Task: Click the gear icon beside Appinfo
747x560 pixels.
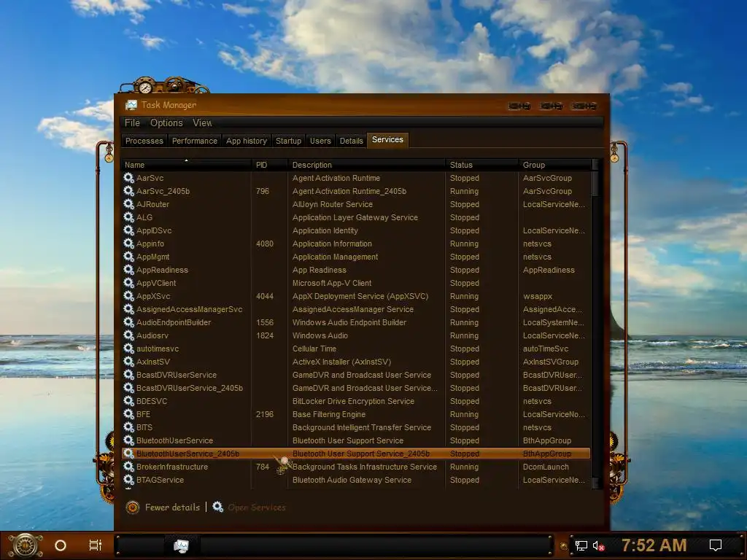Action: 128,244
